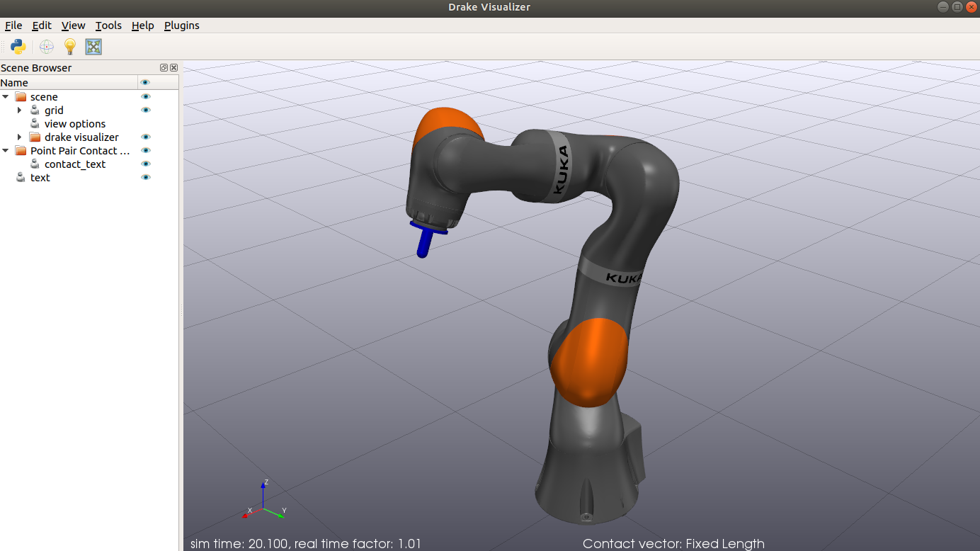This screenshot has height=551, width=980.
Task: Click the orange joint near the robot base
Action: click(589, 362)
